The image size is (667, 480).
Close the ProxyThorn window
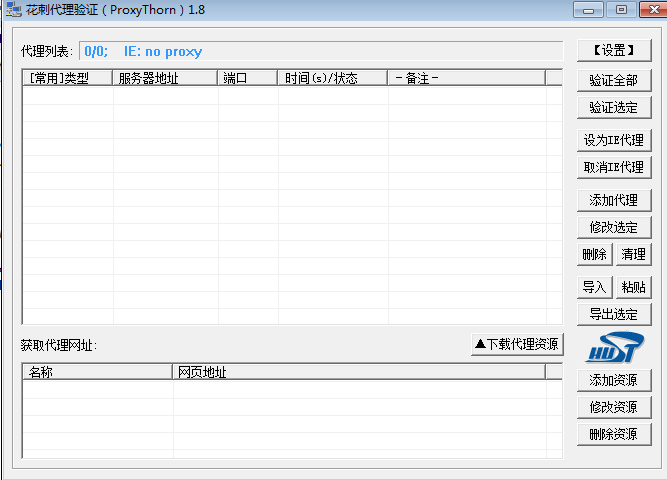(653, 10)
